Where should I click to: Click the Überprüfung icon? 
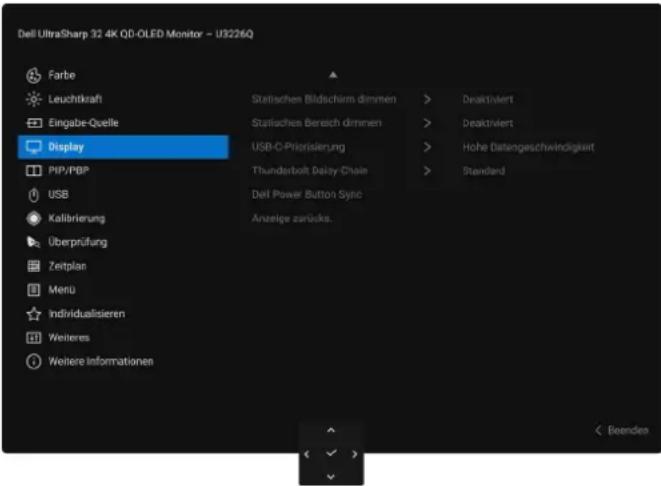[34, 242]
